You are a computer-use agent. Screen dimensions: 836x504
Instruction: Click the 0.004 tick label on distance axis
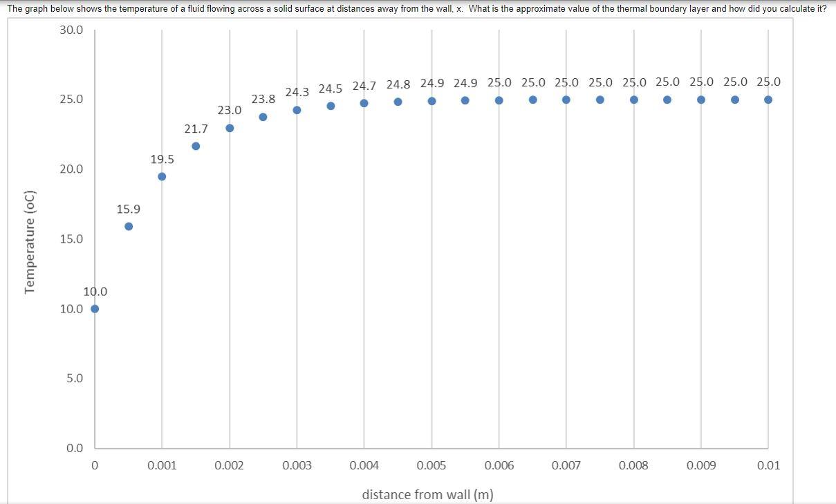click(x=364, y=465)
